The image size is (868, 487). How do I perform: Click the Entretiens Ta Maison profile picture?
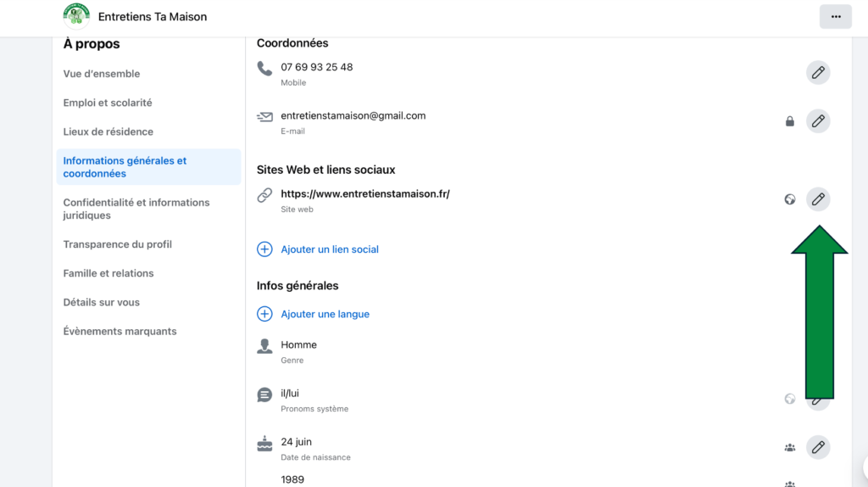click(76, 16)
